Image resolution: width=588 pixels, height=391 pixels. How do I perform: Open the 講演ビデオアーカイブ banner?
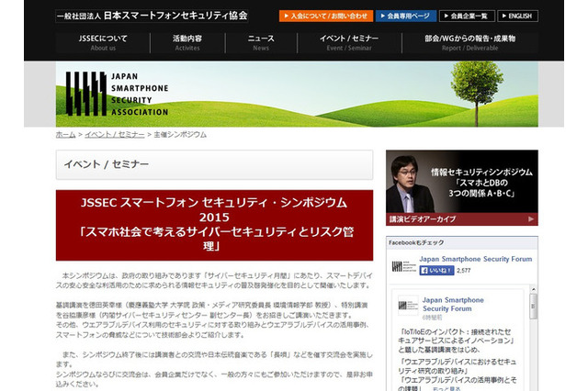pos(462,187)
